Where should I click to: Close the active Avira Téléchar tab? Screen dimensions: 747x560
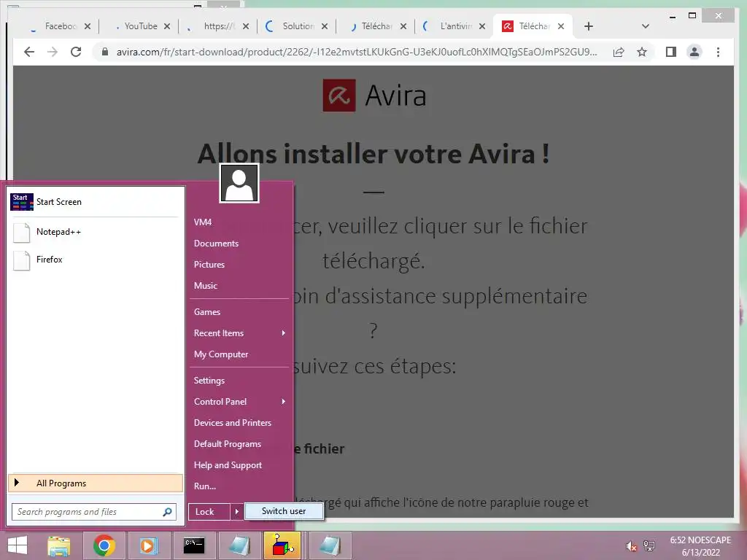coord(561,26)
